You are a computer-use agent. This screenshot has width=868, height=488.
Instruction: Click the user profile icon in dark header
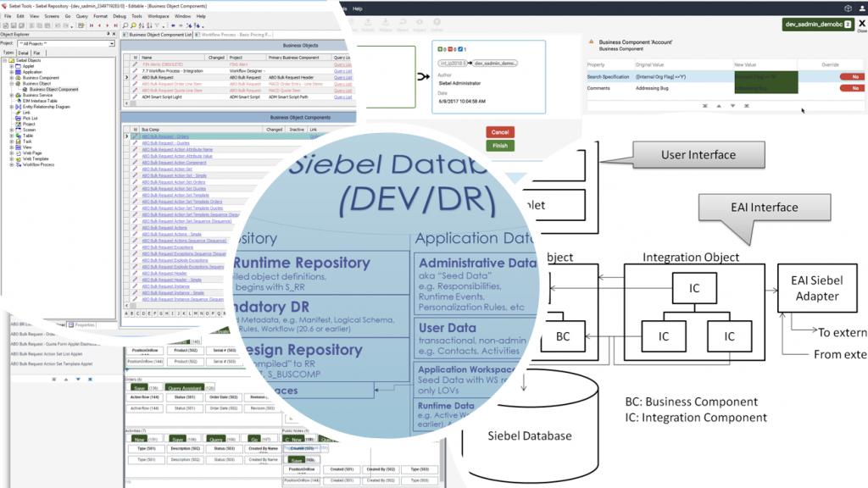coord(862,8)
